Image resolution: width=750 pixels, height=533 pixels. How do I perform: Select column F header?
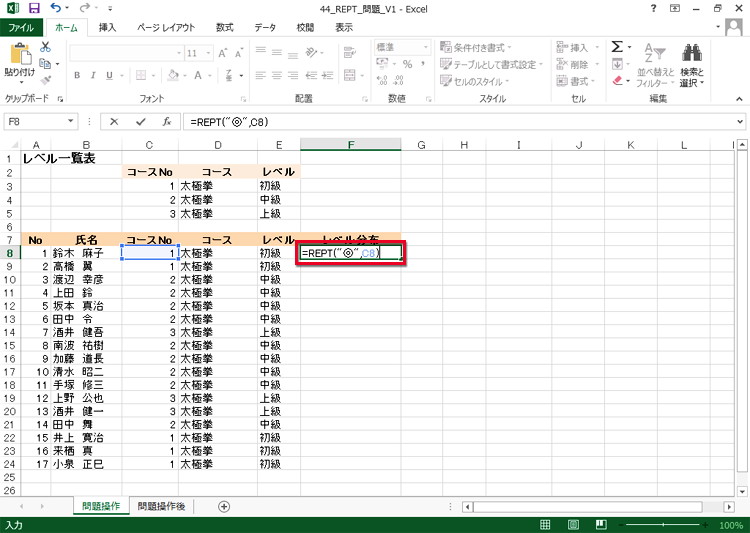351,144
